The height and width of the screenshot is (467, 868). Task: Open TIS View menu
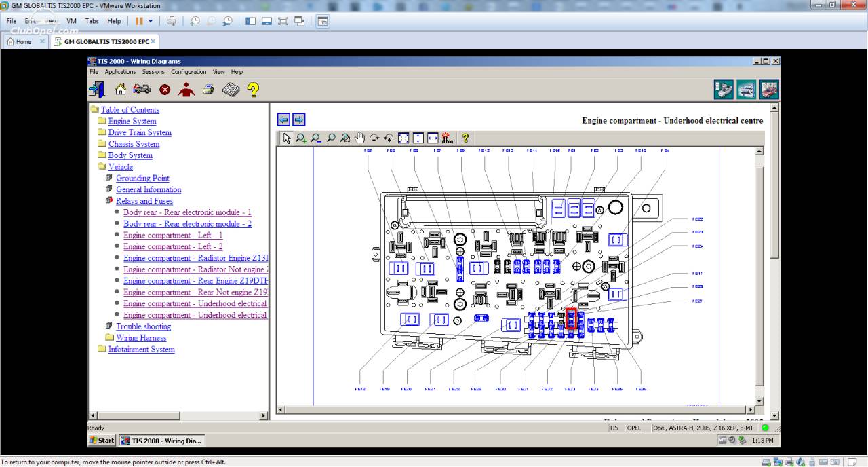pos(218,71)
